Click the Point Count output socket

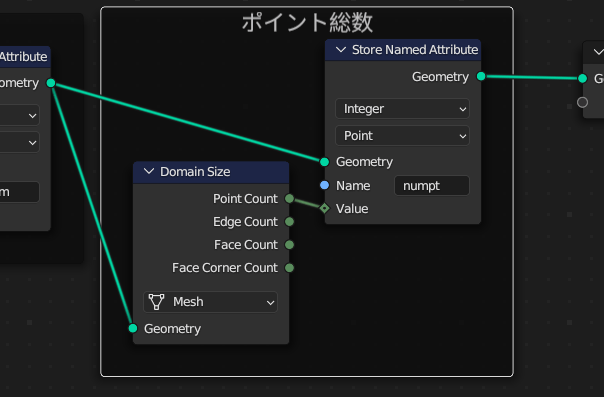[289, 199]
